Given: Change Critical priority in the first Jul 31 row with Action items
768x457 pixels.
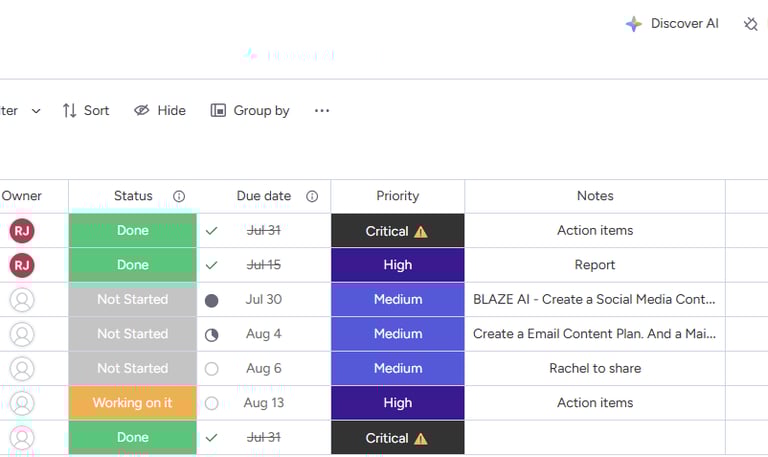Looking at the screenshot, I should click(398, 230).
